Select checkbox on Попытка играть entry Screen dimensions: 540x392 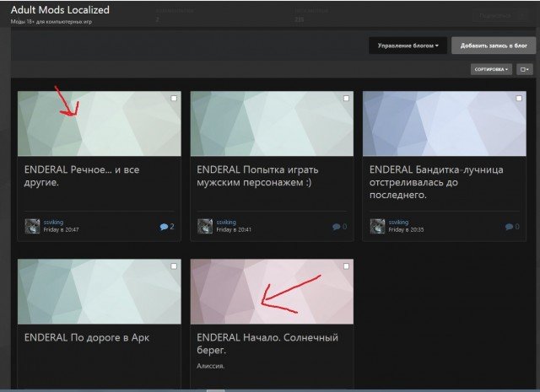(346, 99)
